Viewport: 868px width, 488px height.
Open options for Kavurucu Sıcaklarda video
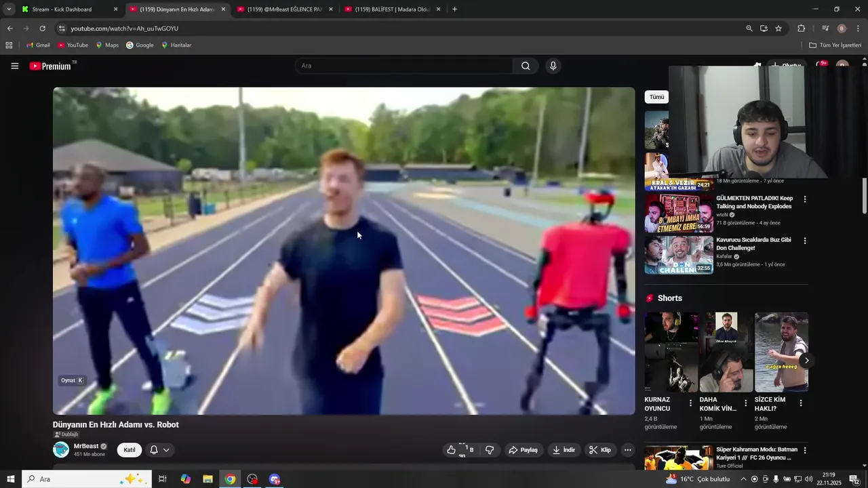pyautogui.click(x=805, y=241)
